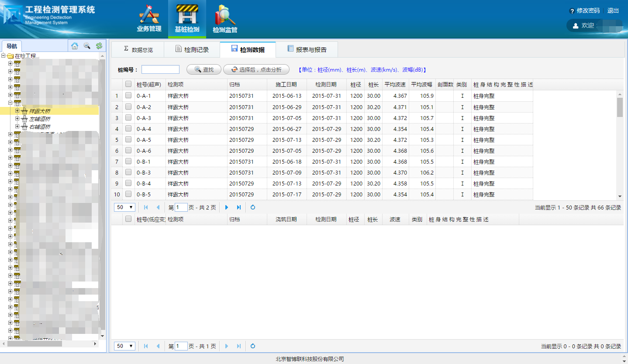Go to last page in upper grid
The height and width of the screenshot is (364, 628).
[239, 207]
